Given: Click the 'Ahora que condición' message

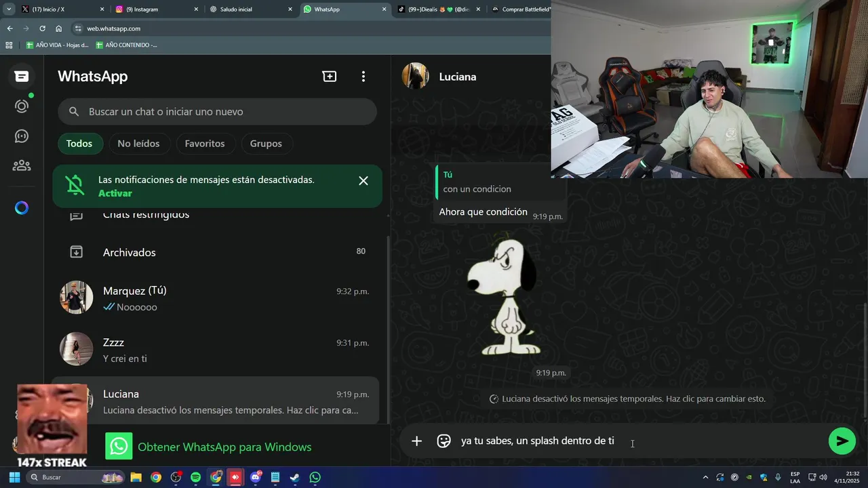Looking at the screenshot, I should point(483,212).
